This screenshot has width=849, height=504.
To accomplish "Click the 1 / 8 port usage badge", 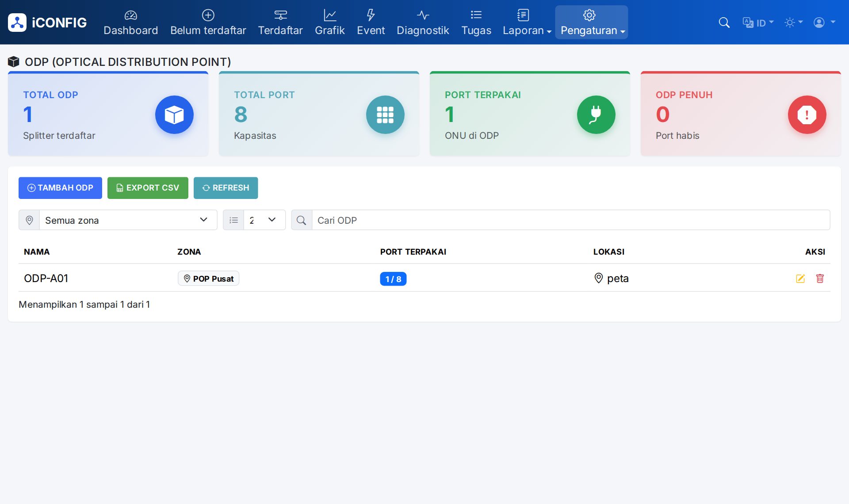I will pyautogui.click(x=393, y=279).
